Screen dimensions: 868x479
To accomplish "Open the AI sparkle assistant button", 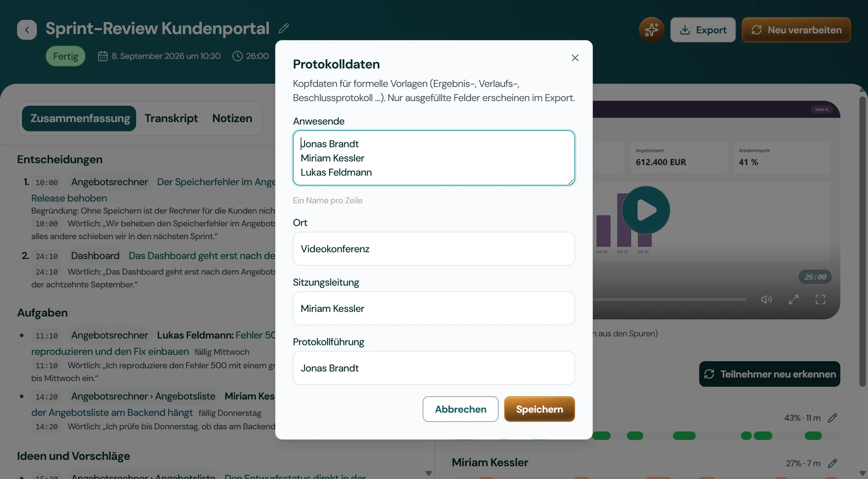I will coord(652,30).
